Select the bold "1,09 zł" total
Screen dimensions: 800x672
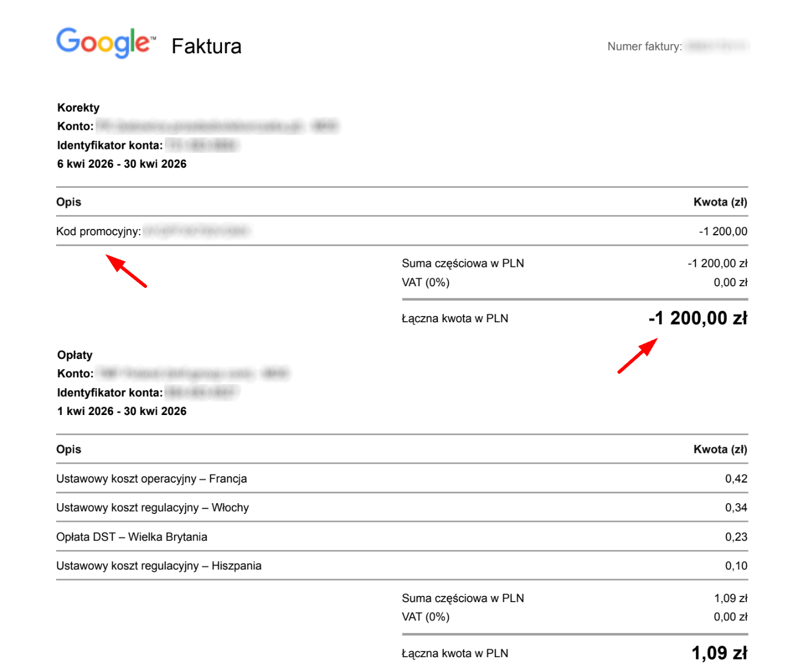719,653
